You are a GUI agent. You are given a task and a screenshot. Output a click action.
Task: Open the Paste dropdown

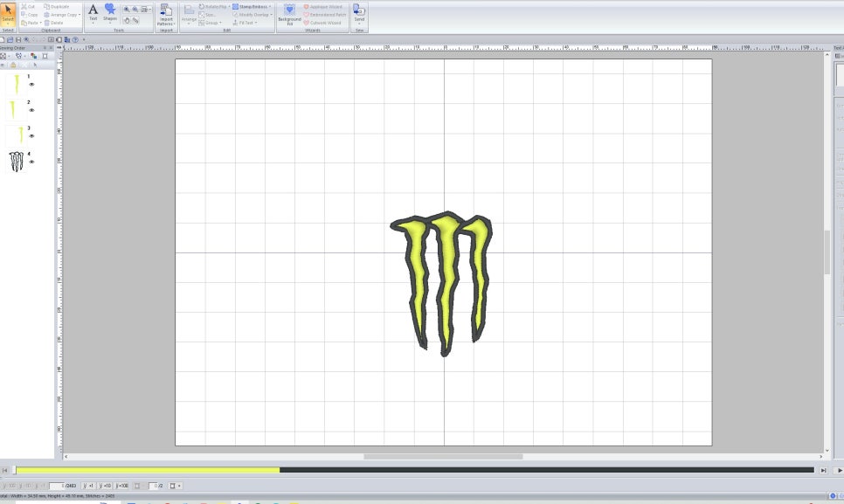click(40, 23)
